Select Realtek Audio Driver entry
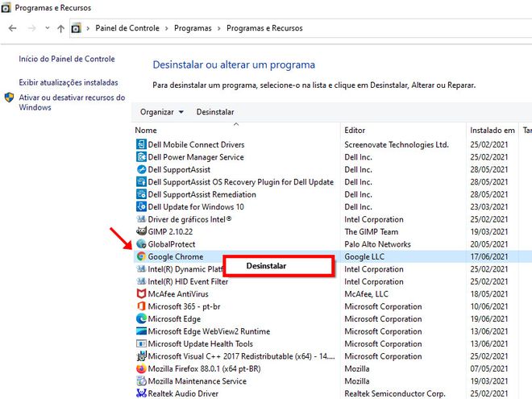 (x=183, y=393)
